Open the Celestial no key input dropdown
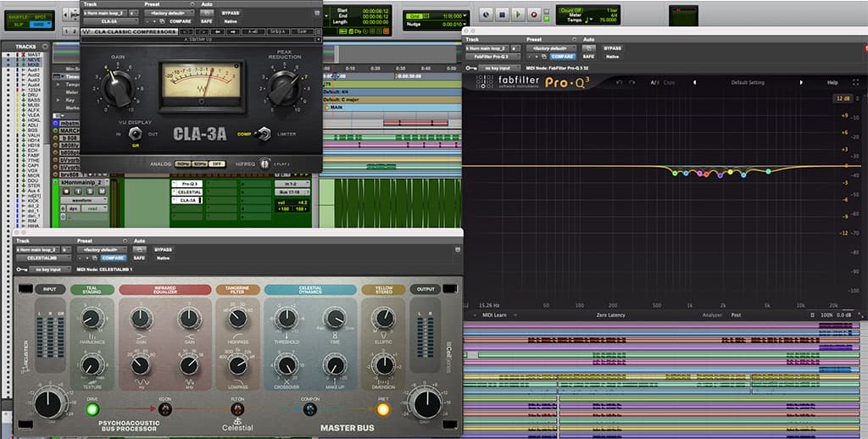Image resolution: width=868 pixels, height=439 pixels. coord(50,270)
